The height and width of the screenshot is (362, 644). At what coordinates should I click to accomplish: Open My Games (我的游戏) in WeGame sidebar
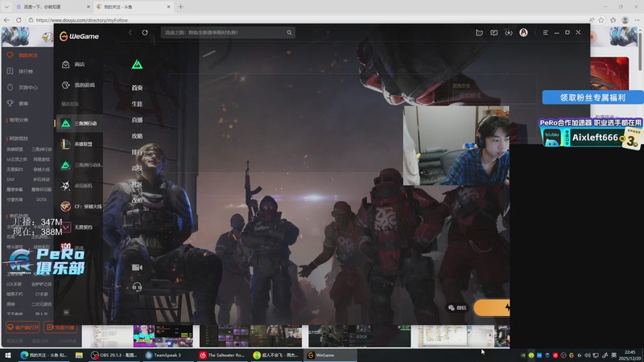(x=78, y=85)
